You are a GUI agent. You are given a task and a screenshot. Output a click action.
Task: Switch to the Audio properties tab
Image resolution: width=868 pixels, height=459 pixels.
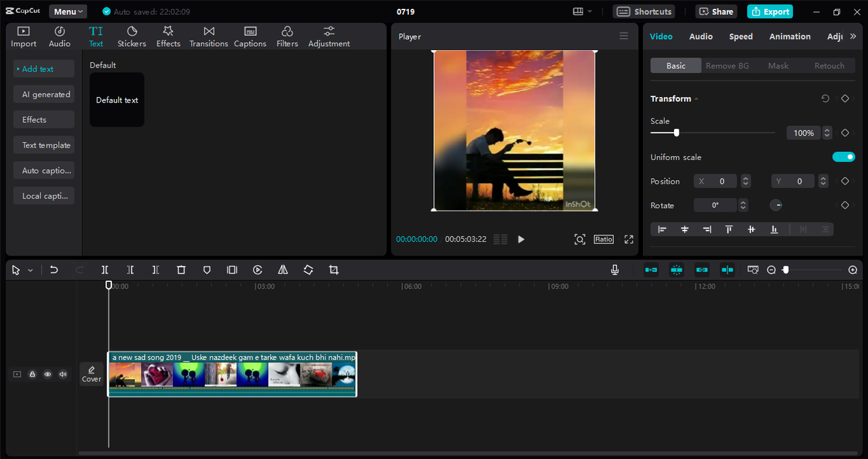701,37
